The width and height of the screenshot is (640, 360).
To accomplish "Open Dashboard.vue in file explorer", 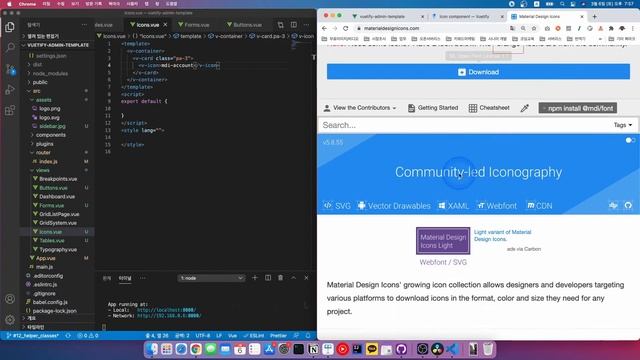I will 57,196.
